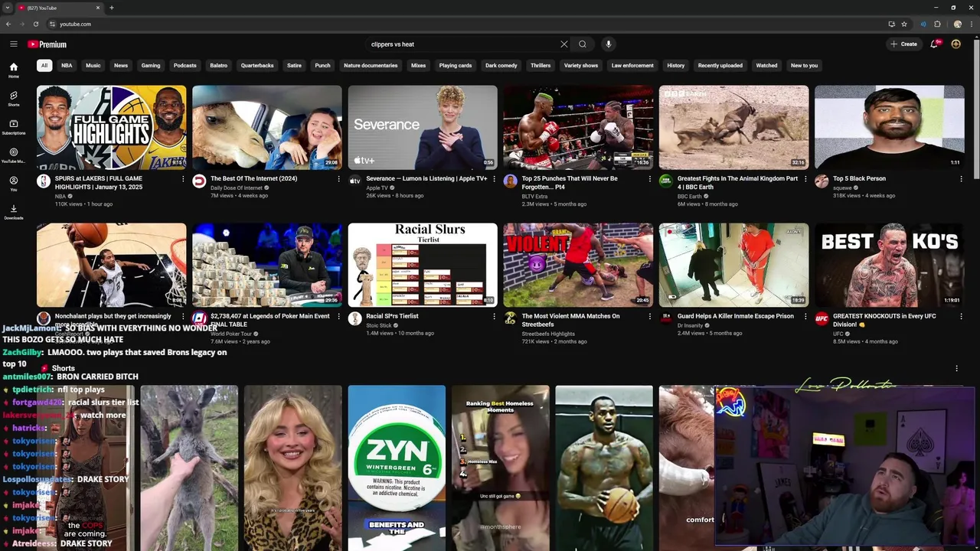Click the UFC channel avatar
This screenshot has width=980, height=551.
click(x=822, y=318)
